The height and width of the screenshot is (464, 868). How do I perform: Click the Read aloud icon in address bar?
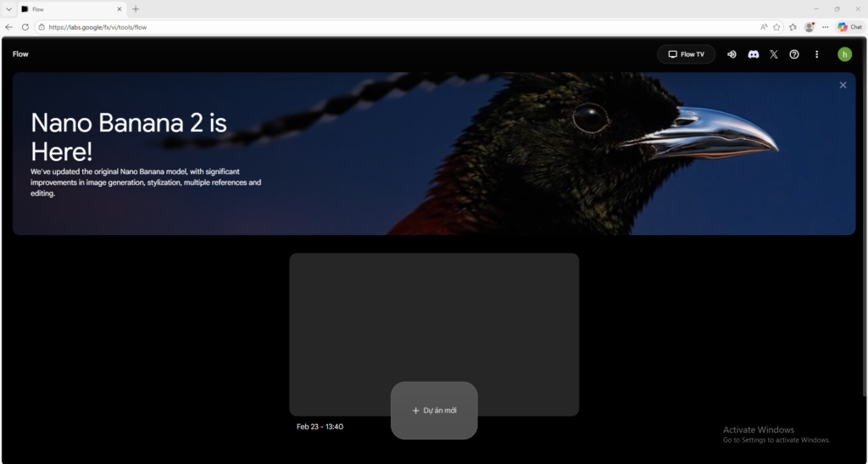click(x=764, y=27)
